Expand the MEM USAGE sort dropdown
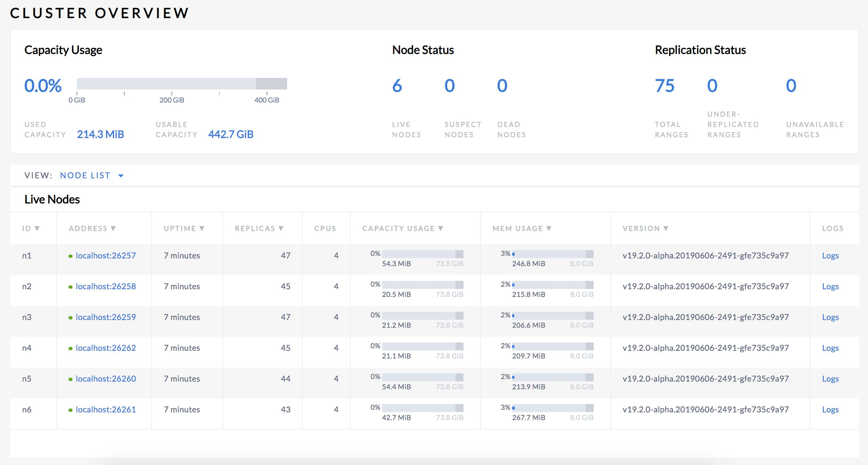Screen dimensions: 868x465 click(548, 228)
